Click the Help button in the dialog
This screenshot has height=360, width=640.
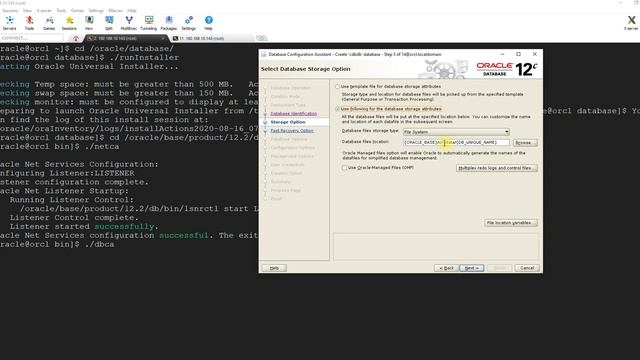tap(274, 268)
